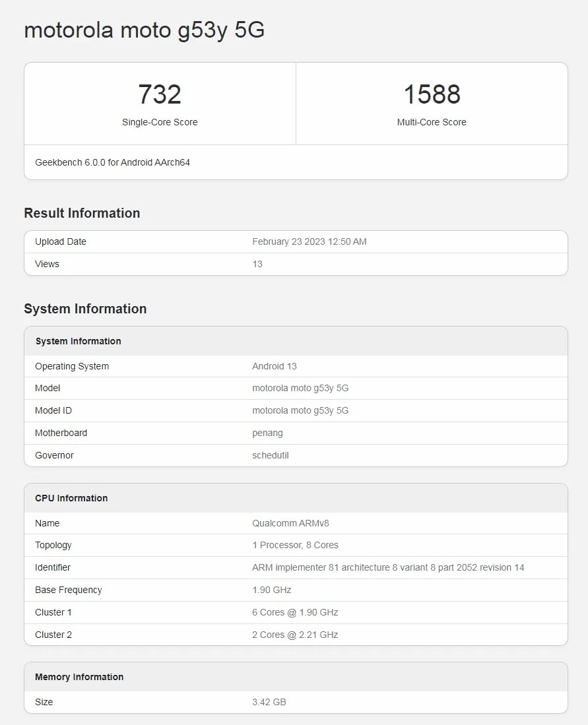Select the Base Frequency value "1.90 GHz"
588x725 pixels.
pyautogui.click(x=272, y=590)
